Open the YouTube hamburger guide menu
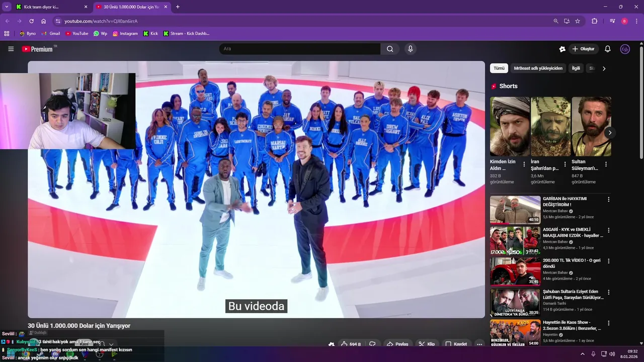The image size is (644, 362). (11, 49)
